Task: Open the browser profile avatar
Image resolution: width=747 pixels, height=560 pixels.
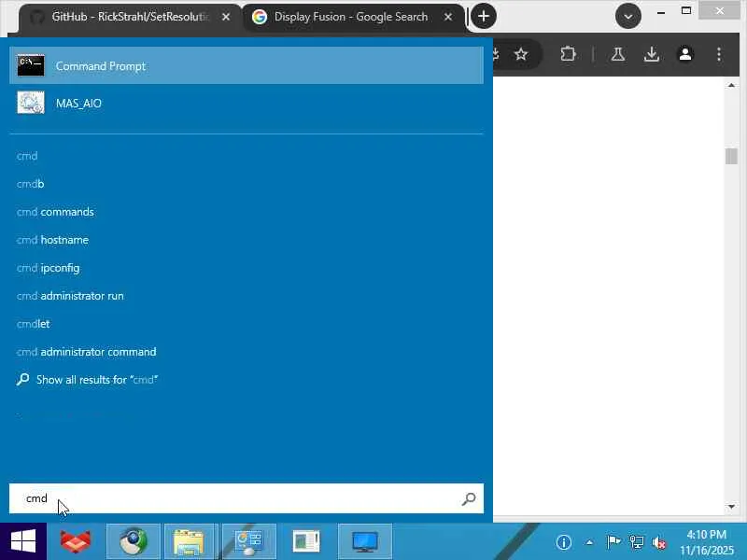Action: (x=685, y=54)
